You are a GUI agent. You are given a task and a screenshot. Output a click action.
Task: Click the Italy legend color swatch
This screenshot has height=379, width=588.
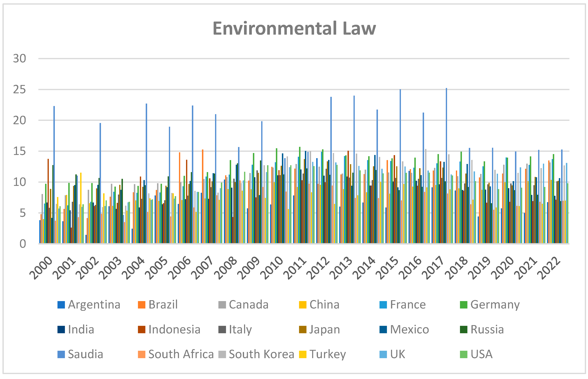pos(222,330)
